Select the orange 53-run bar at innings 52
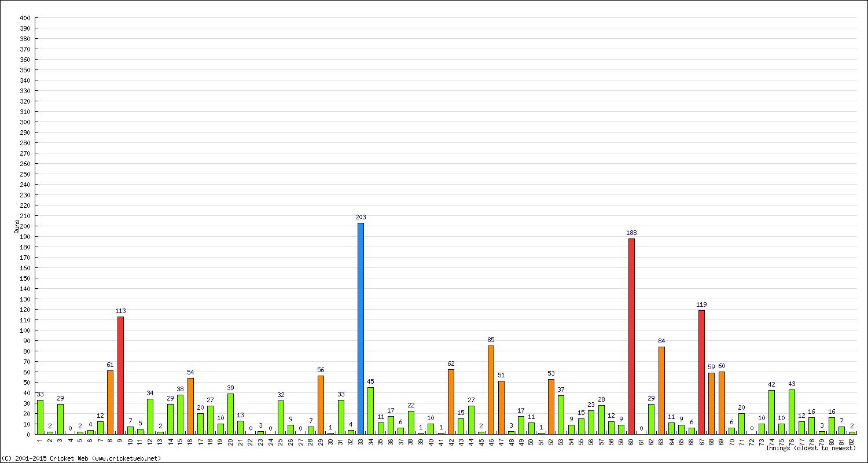Viewport: 868px width, 463px height. click(551, 406)
